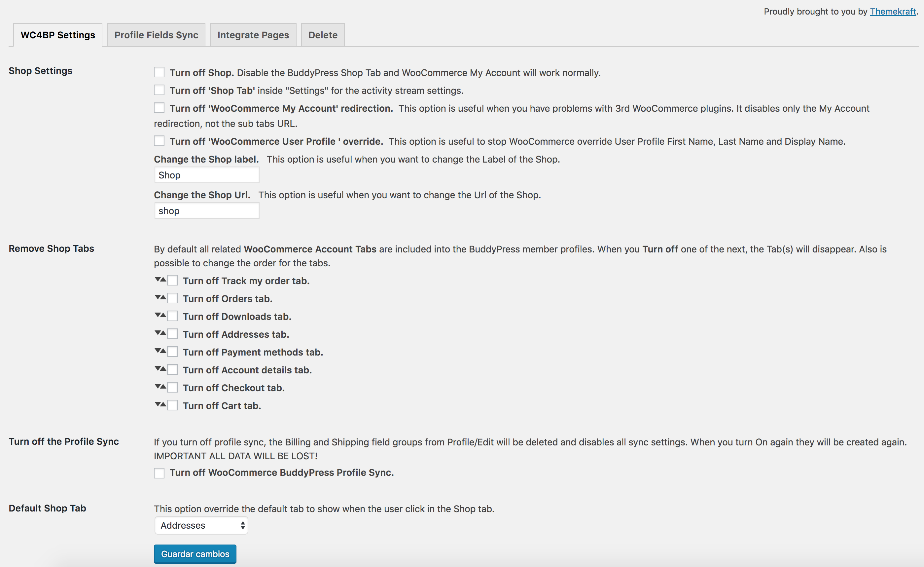The image size is (924, 567).
Task: Open the Default Shop Tab dropdown
Action: 201,525
